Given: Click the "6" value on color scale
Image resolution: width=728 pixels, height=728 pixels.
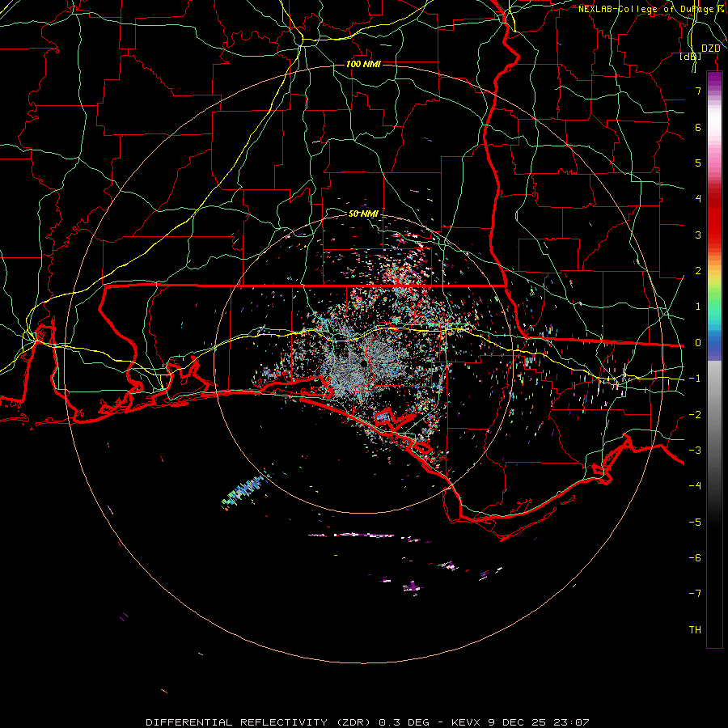Looking at the screenshot, I should point(698,127).
